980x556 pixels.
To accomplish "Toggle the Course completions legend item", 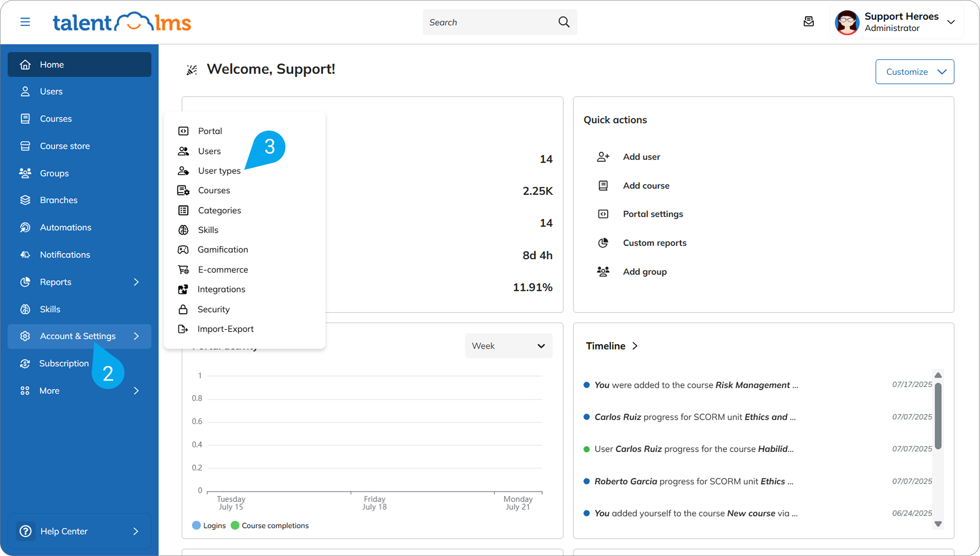I will click(x=269, y=525).
